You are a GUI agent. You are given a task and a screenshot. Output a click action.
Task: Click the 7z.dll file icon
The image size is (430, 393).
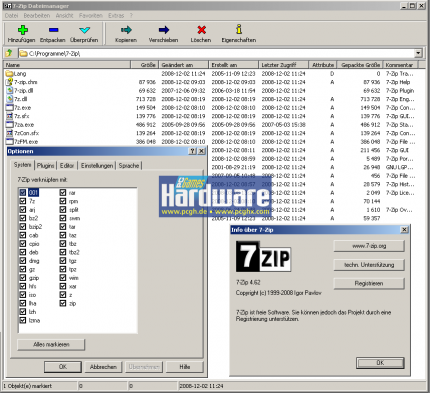9,99
